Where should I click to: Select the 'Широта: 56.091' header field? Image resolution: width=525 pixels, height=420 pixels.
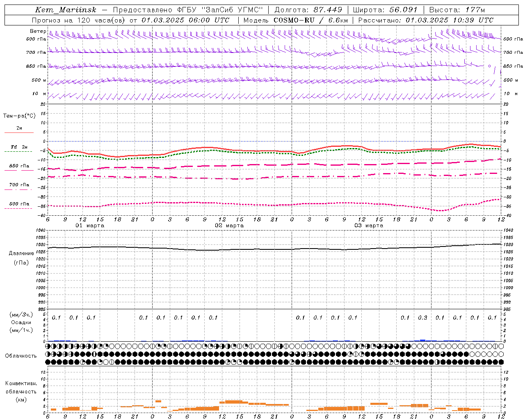385,10
